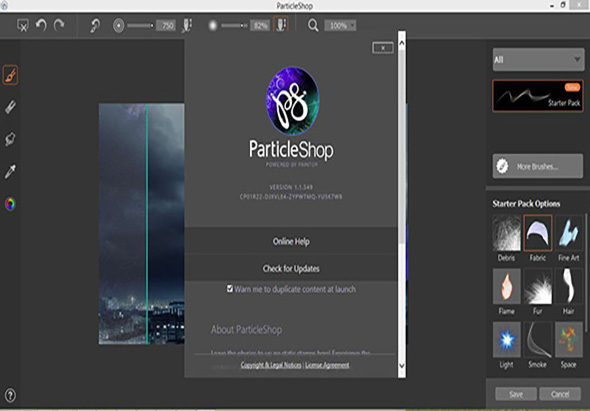Click the Starter Pack Options heading
590x411 pixels.
tap(526, 204)
